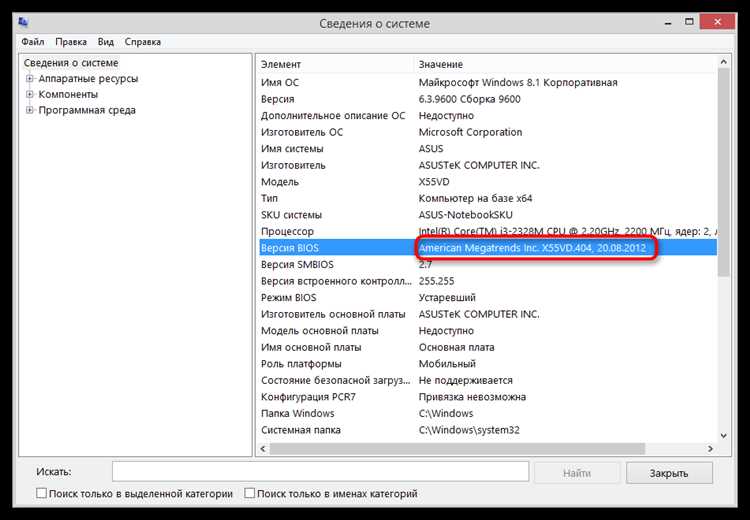Viewport: 750px width, 520px height.
Task: Select the Аппаратные ресурсы tree label
Action: [88, 78]
